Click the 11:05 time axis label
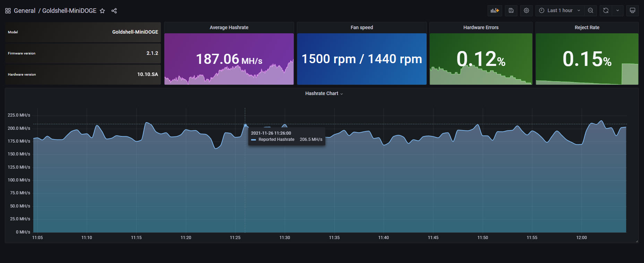 (37, 238)
